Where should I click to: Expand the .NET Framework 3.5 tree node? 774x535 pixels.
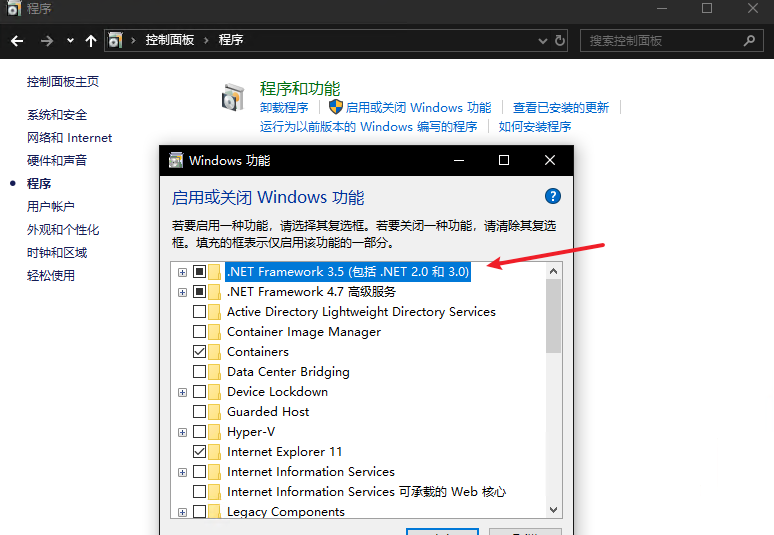pos(182,272)
